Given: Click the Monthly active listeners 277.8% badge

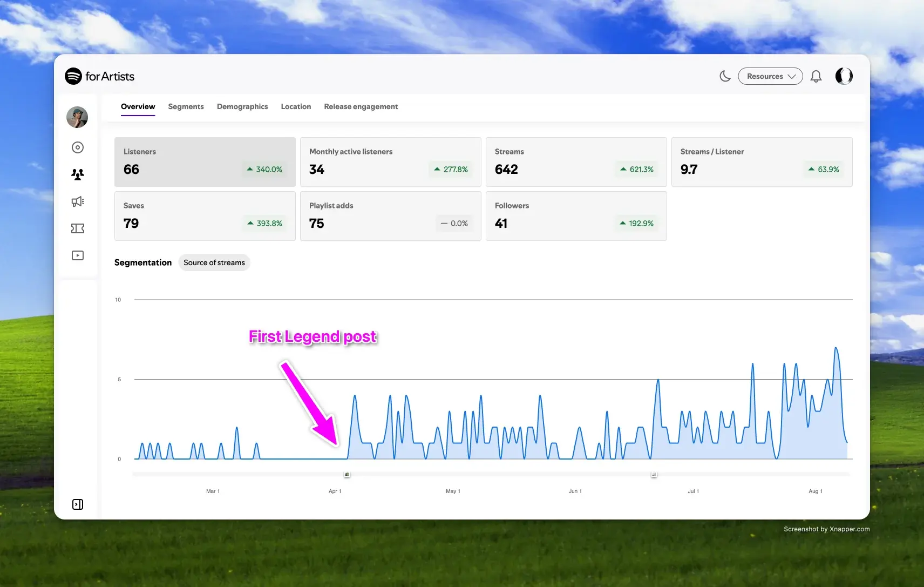Looking at the screenshot, I should coord(451,169).
